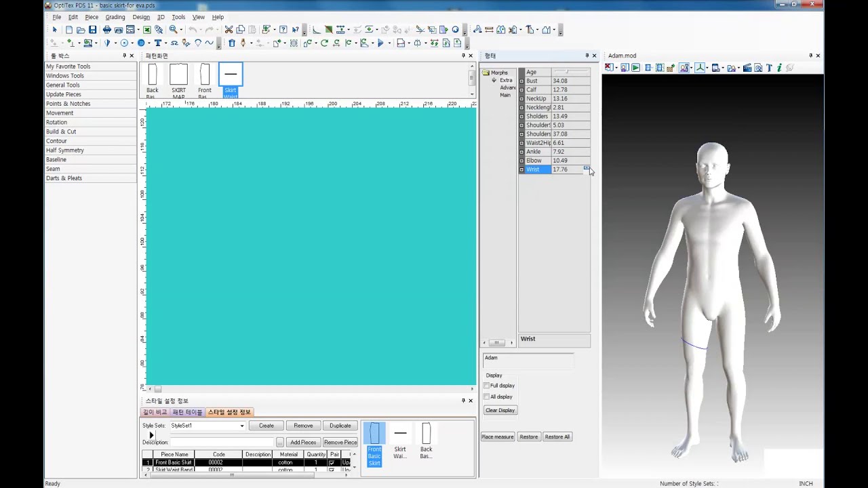This screenshot has width=868, height=488.
Task: Save the file using the floppy disk icon
Action: click(92, 30)
